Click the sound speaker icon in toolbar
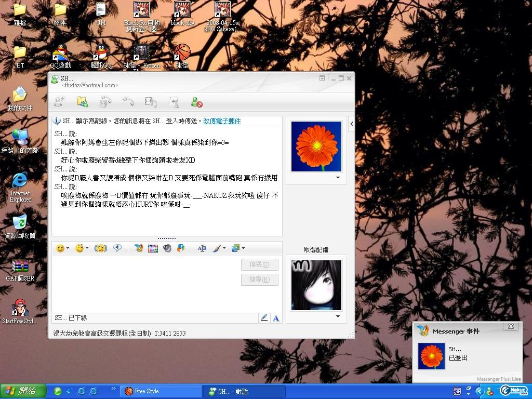This screenshot has height=399, width=532. click(x=167, y=248)
